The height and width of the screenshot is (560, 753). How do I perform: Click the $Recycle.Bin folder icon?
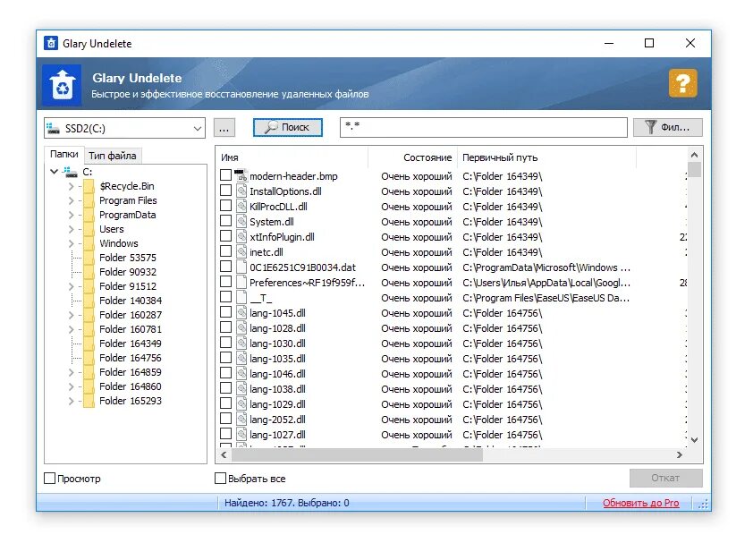pyautogui.click(x=89, y=186)
